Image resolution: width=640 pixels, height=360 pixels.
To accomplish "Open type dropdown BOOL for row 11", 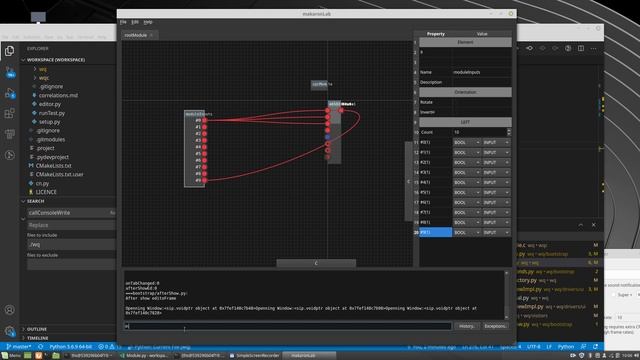I will pos(467,142).
